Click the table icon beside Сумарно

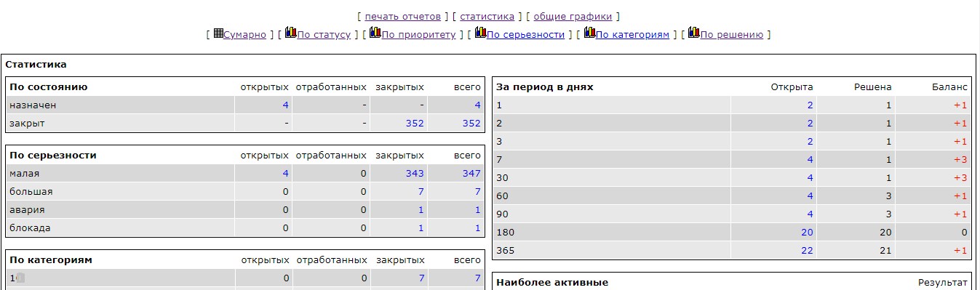tap(218, 33)
